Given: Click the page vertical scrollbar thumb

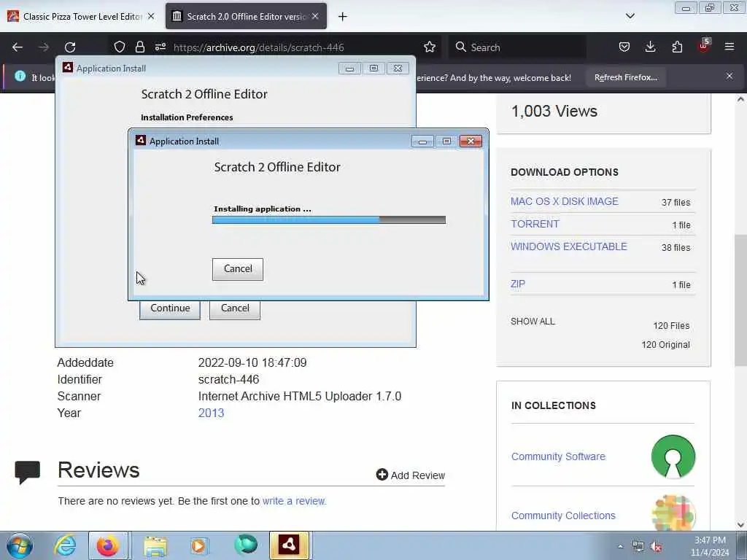Looking at the screenshot, I should click(x=740, y=300).
